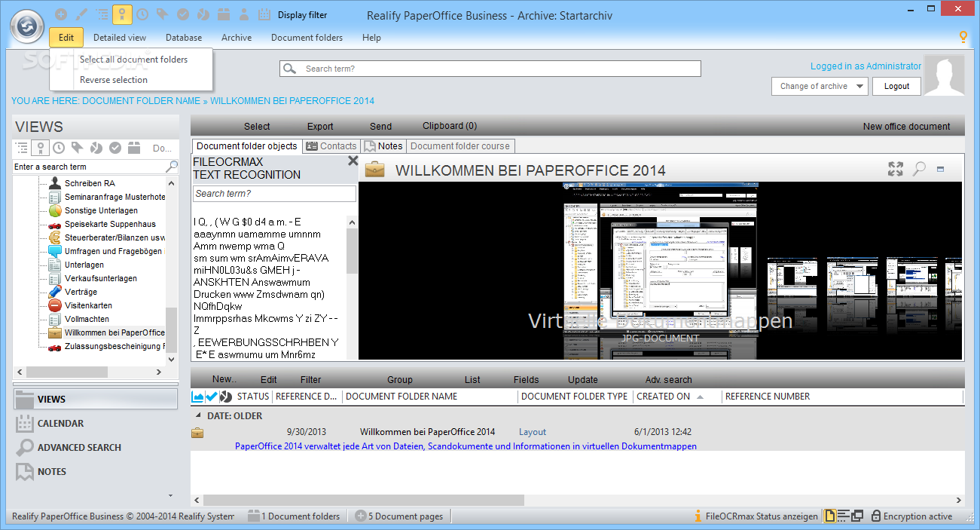Select Schreiben RA in the tree
Viewport: 980px width, 530px height.
(x=90, y=183)
